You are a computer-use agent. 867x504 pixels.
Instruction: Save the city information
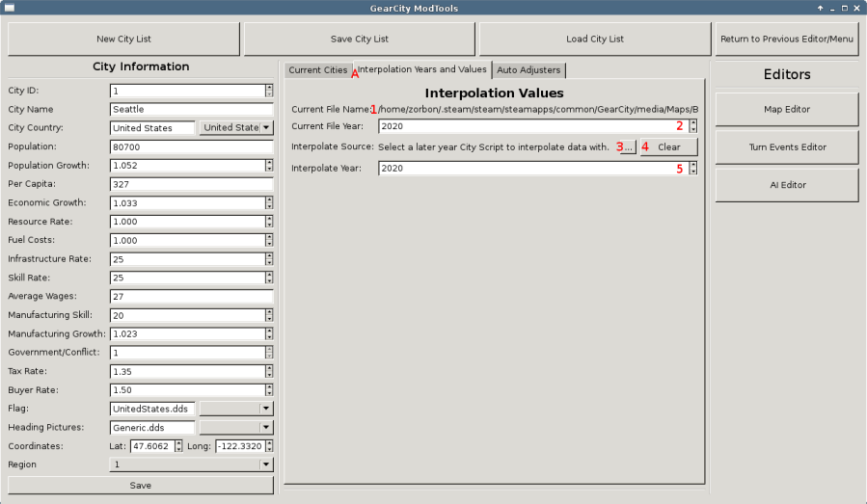tap(140, 486)
